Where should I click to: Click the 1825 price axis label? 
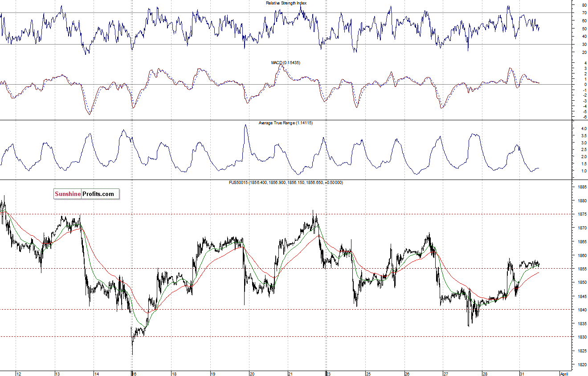[x=582, y=351]
